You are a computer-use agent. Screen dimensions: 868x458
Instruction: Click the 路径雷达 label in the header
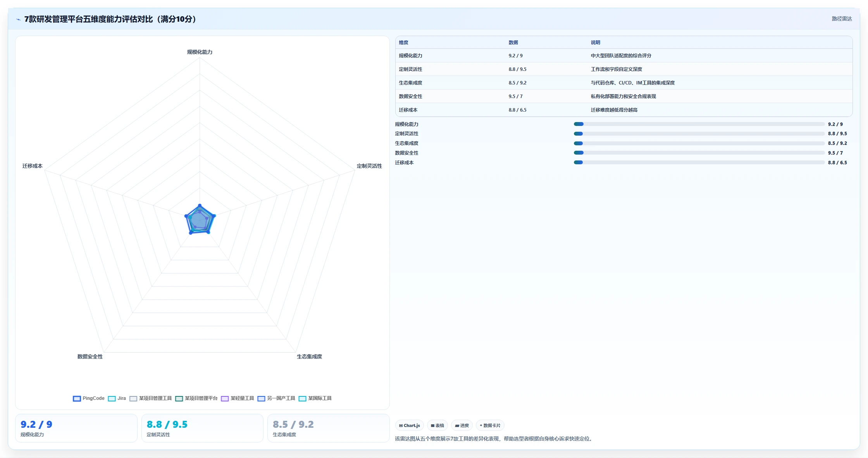[842, 19]
